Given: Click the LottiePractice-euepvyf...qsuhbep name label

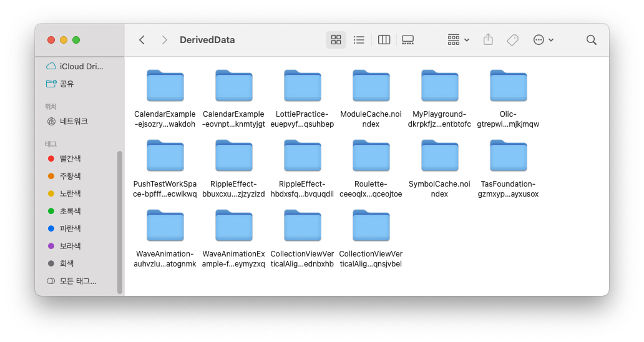Looking at the screenshot, I should click(302, 119).
